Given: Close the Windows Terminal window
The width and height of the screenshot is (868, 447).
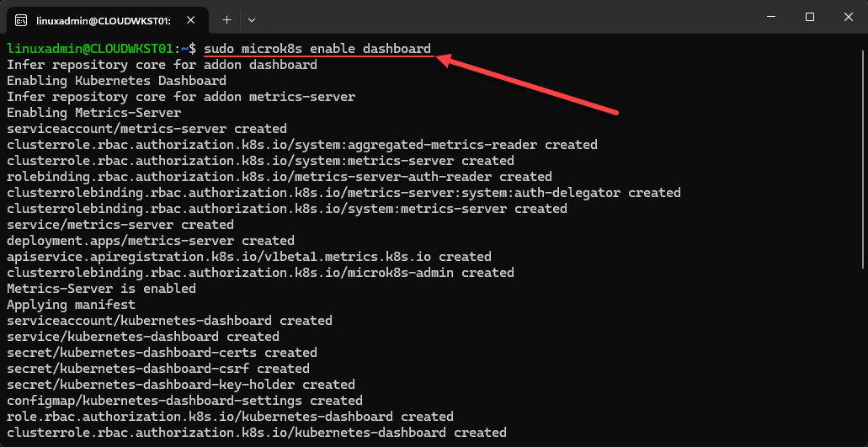Looking at the screenshot, I should coord(848,17).
